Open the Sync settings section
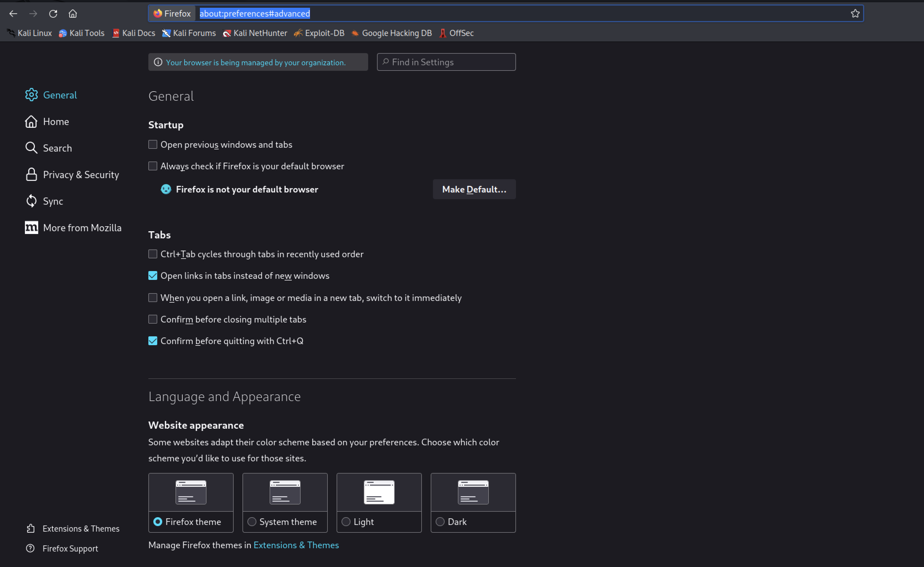Image resolution: width=924 pixels, height=567 pixels. tap(53, 201)
